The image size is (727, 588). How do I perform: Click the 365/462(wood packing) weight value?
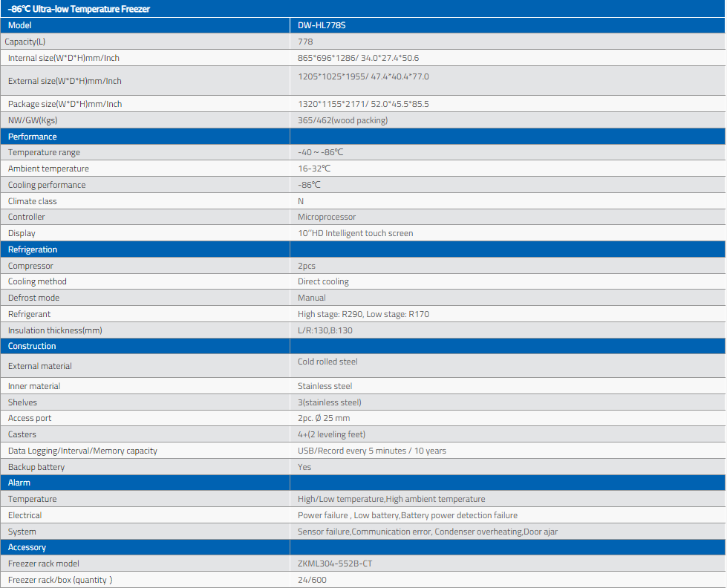pyautogui.click(x=342, y=120)
